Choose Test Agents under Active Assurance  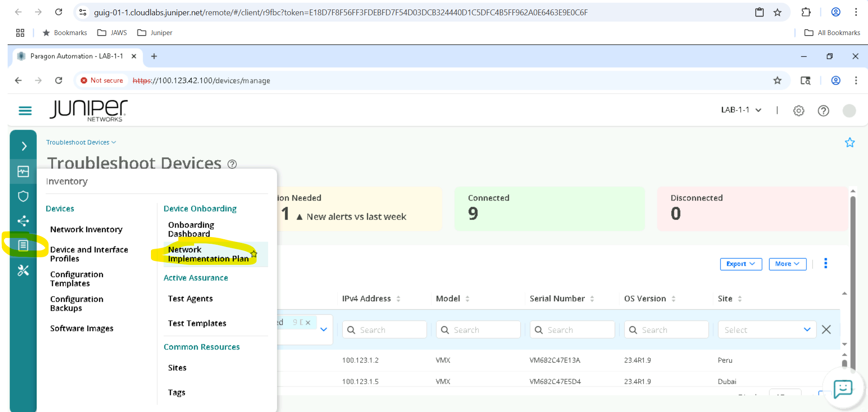[190, 299]
